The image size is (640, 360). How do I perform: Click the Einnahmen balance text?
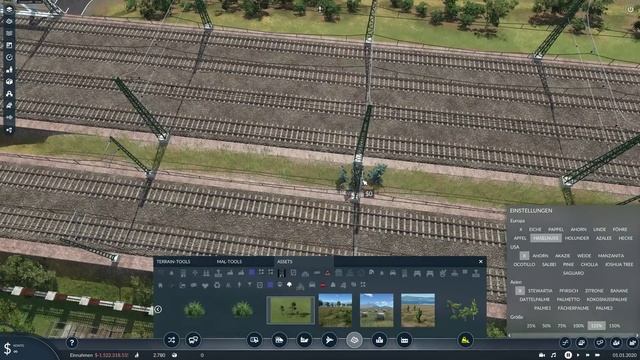tap(99, 356)
